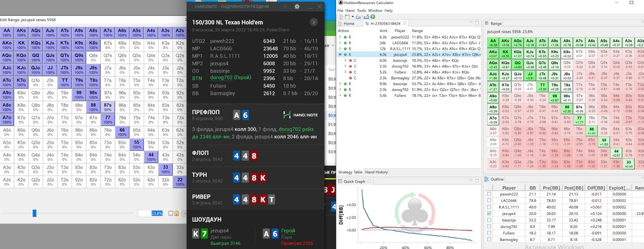The height and width of the screenshot is (249, 644).
Task: Minimize the hand panel via its view minimize icon
Action: [x=470, y=22]
